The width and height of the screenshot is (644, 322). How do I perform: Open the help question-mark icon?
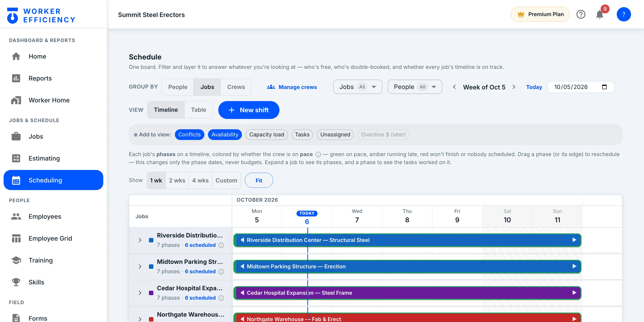581,14
